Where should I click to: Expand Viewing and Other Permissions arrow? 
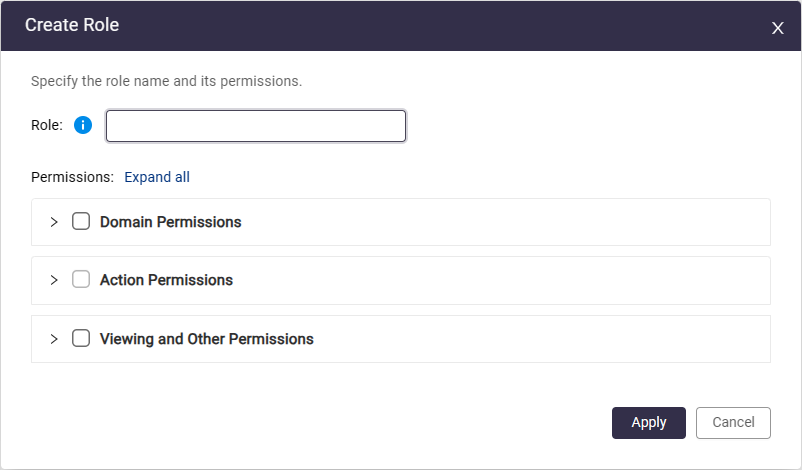54,339
